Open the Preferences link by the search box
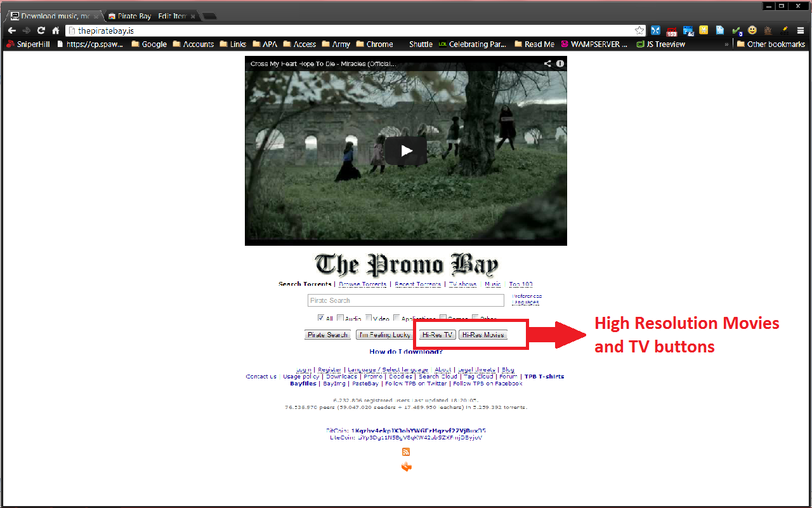 [527, 297]
